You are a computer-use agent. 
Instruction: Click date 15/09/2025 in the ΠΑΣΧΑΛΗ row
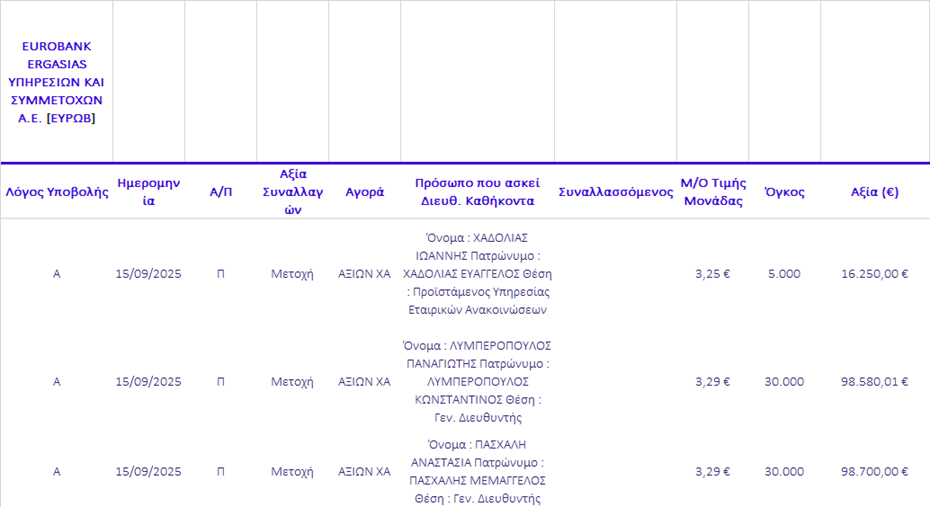pos(148,472)
